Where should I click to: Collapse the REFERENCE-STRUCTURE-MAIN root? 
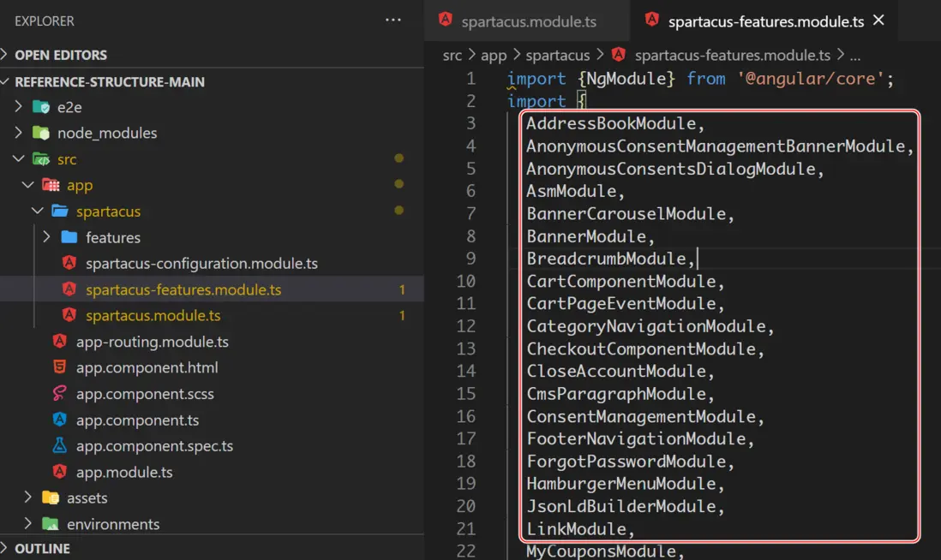click(7, 81)
